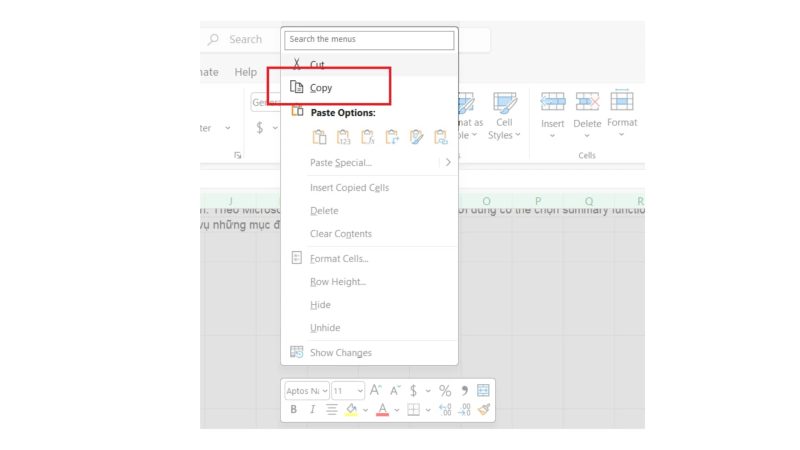Click Increase Decimal in mini toolbar

(x=445, y=409)
